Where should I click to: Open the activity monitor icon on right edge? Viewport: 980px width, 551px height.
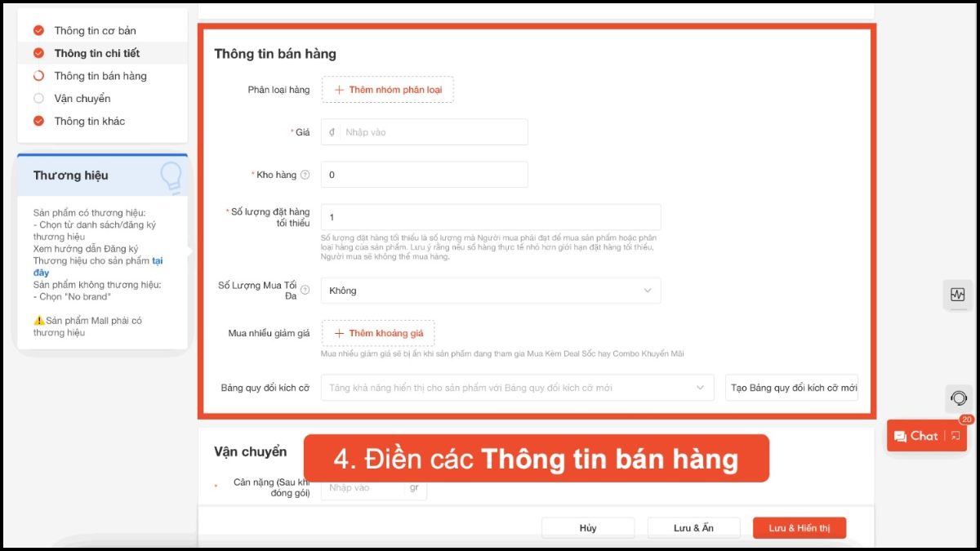(x=958, y=295)
